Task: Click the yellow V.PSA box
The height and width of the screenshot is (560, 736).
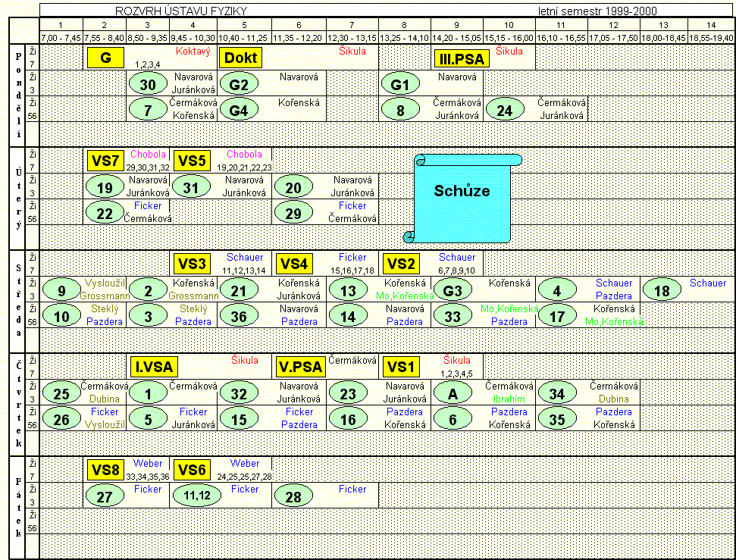Action: pyautogui.click(x=299, y=367)
